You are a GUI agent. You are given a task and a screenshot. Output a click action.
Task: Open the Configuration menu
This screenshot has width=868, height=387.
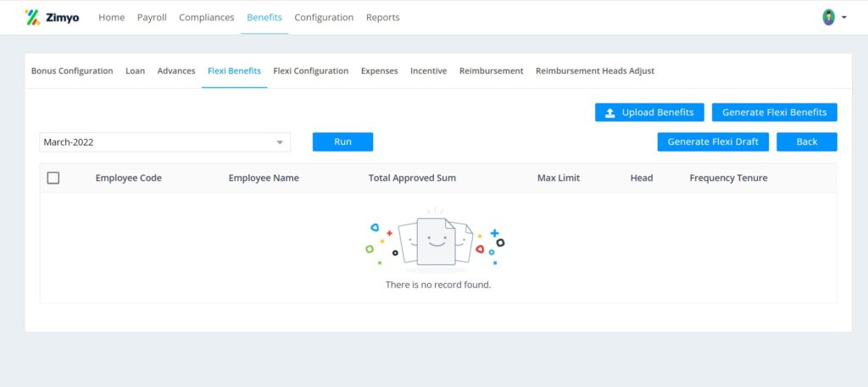pos(324,17)
